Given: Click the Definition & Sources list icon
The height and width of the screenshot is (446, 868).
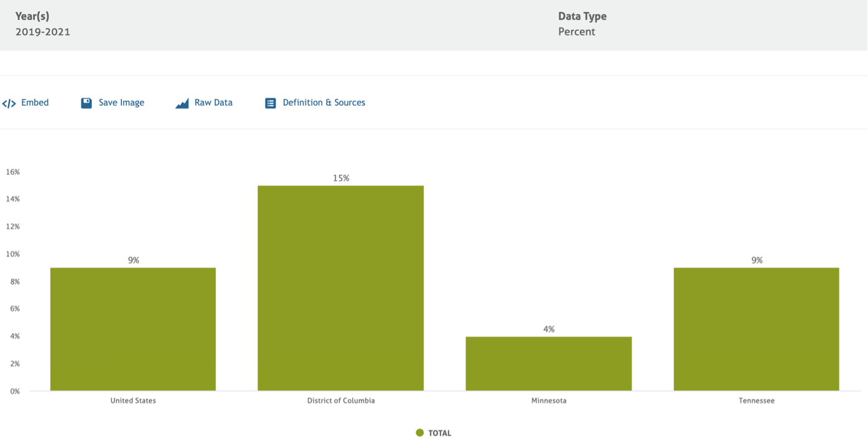Looking at the screenshot, I should (271, 103).
